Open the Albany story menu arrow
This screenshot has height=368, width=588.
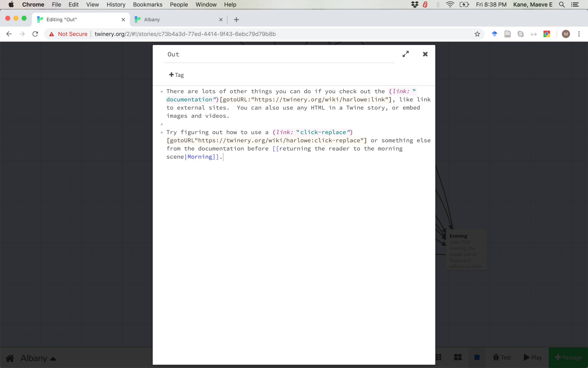coord(53,359)
